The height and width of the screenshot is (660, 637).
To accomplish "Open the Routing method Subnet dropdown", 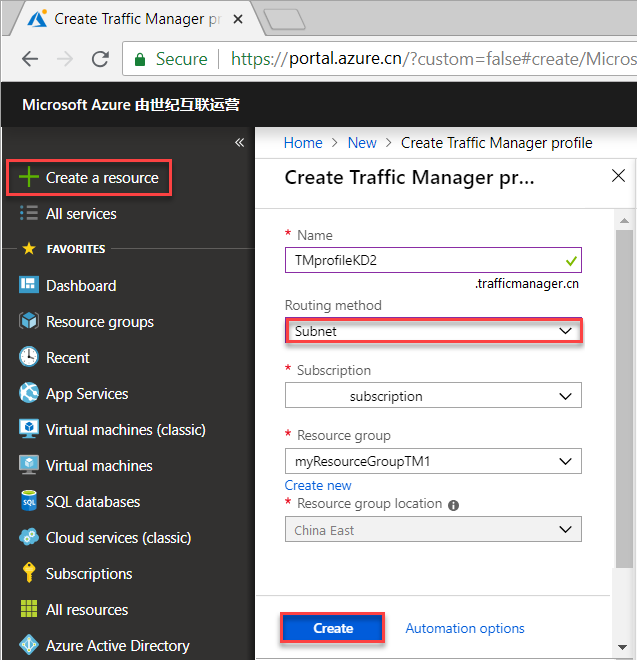I will pyautogui.click(x=433, y=331).
